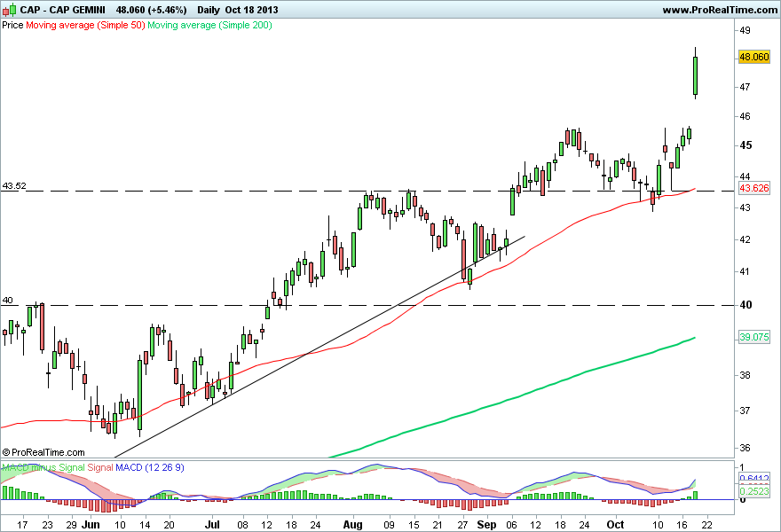Image resolution: width=781 pixels, height=532 pixels.
Task: Click the Oct 18 2013 date label
Action: [x=251, y=10]
